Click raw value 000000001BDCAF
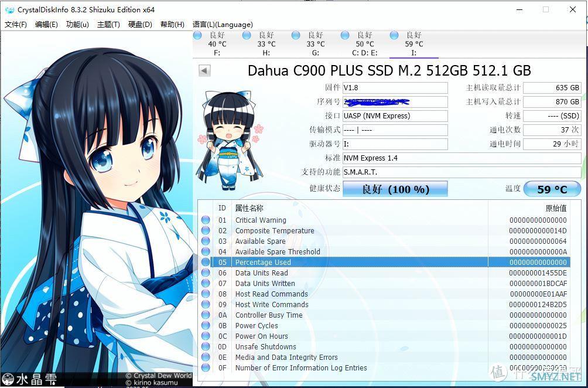 [x=538, y=283]
